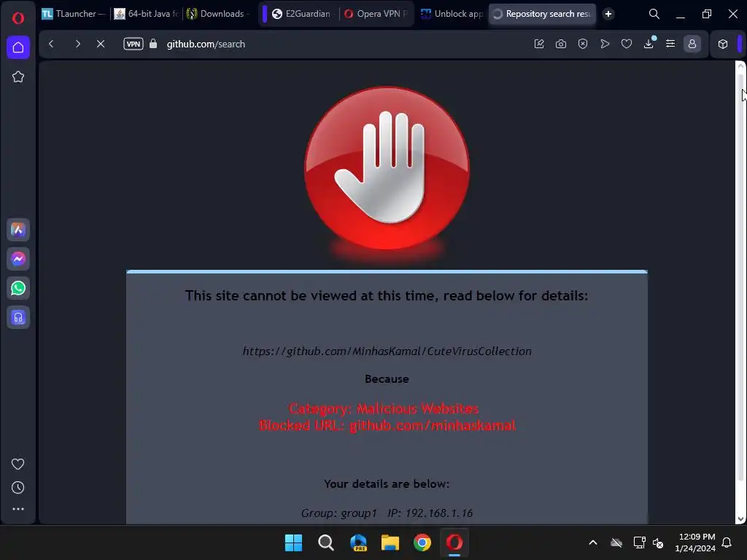This screenshot has height=560, width=747.
Task: Open the downloads popup
Action: (x=649, y=44)
